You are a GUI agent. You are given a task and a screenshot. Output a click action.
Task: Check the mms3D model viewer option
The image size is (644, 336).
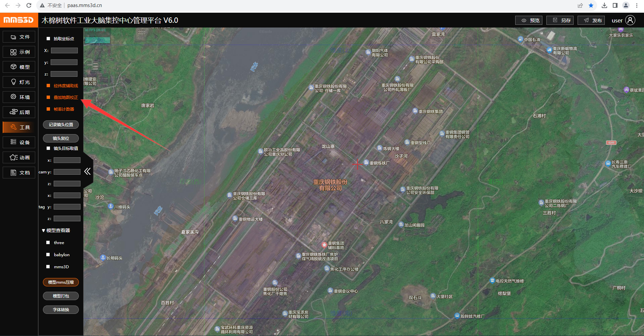48,267
